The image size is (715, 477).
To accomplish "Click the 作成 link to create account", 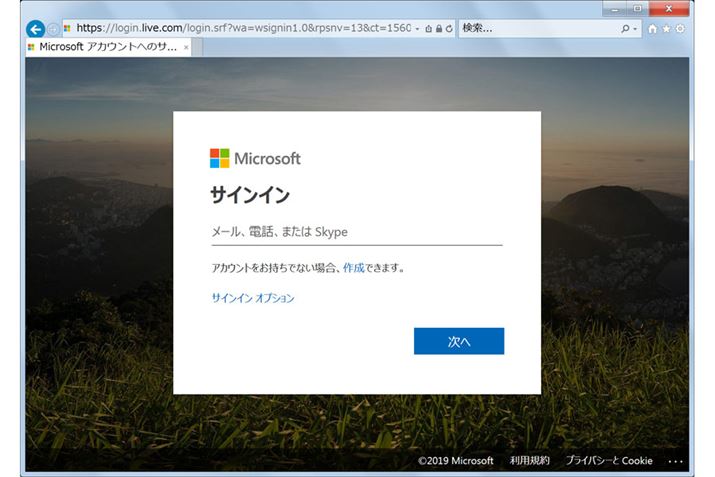I will click(x=354, y=268).
